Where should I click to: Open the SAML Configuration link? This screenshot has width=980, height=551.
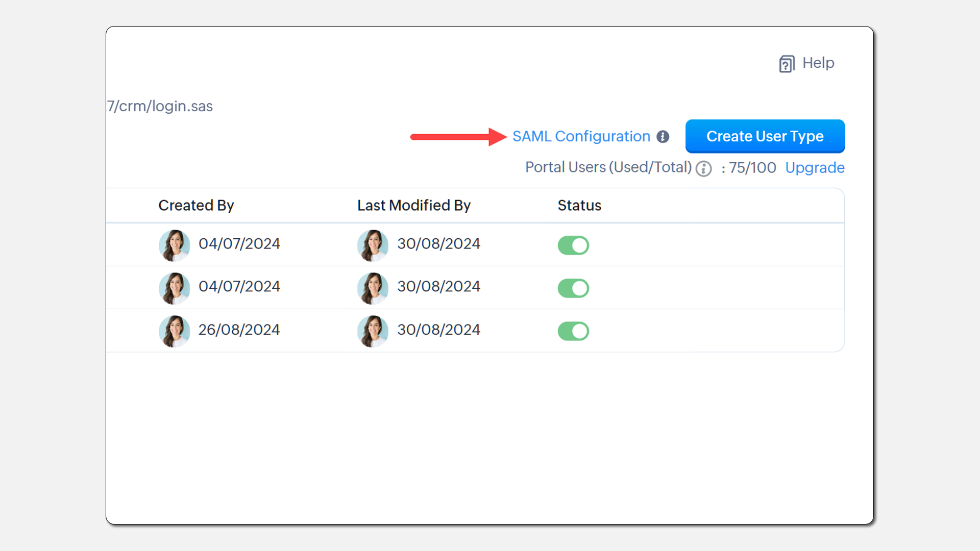[x=581, y=136]
